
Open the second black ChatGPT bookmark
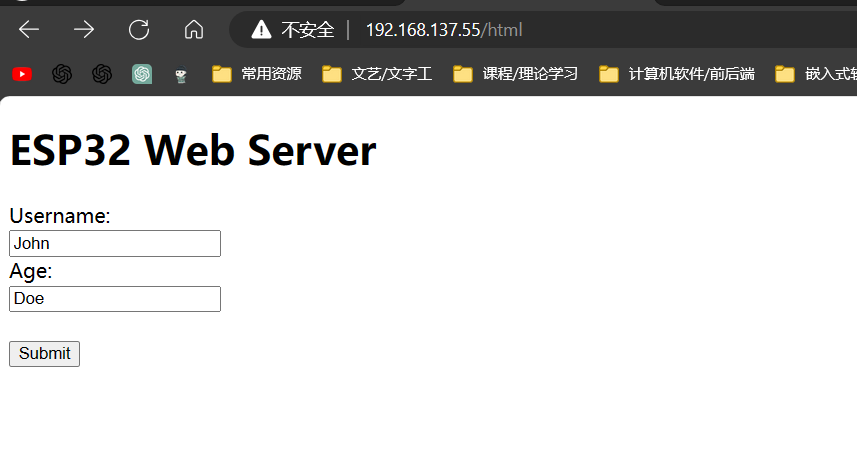pyautogui.click(x=102, y=74)
